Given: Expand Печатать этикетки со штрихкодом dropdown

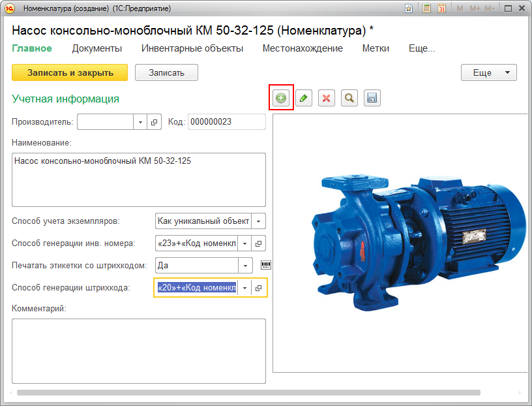Looking at the screenshot, I should click(245, 266).
